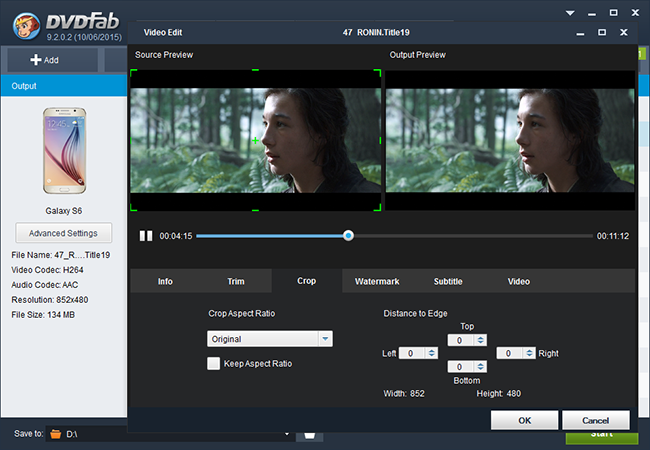Click the 00:04:15 current time text

(x=176, y=236)
